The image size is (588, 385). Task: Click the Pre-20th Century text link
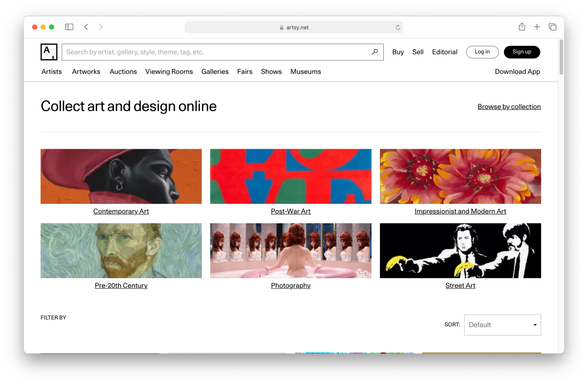pos(121,286)
